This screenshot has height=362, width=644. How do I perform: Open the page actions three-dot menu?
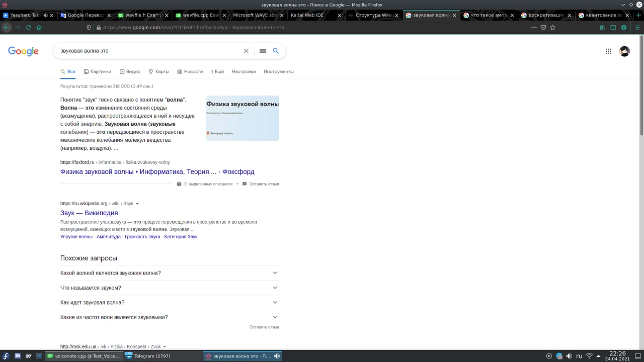[x=534, y=28]
